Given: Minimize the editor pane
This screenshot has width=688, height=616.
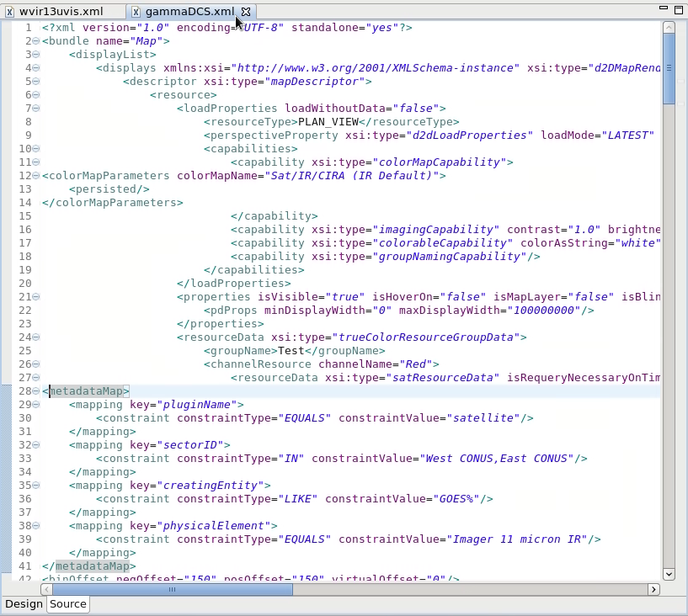Looking at the screenshot, I should pos(664,8).
